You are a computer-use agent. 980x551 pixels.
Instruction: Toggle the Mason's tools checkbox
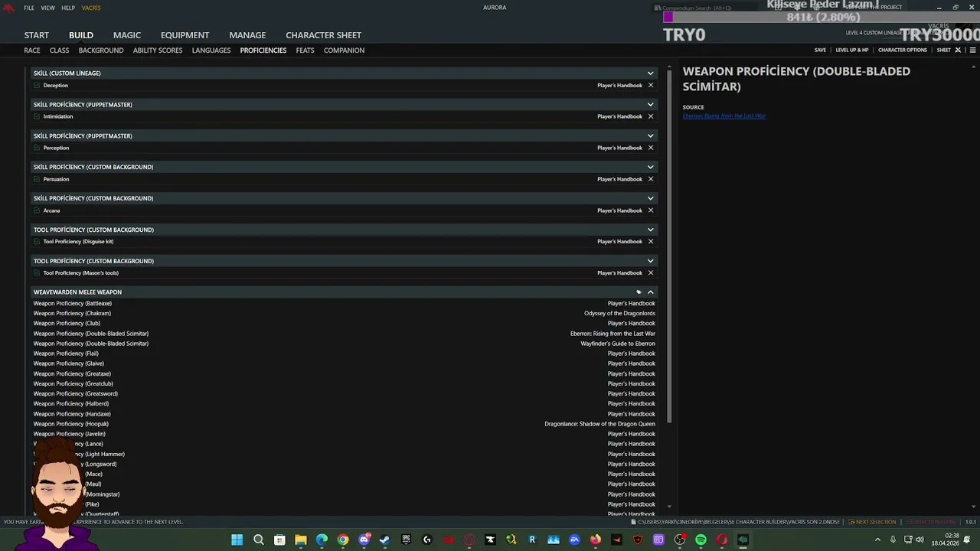37,272
